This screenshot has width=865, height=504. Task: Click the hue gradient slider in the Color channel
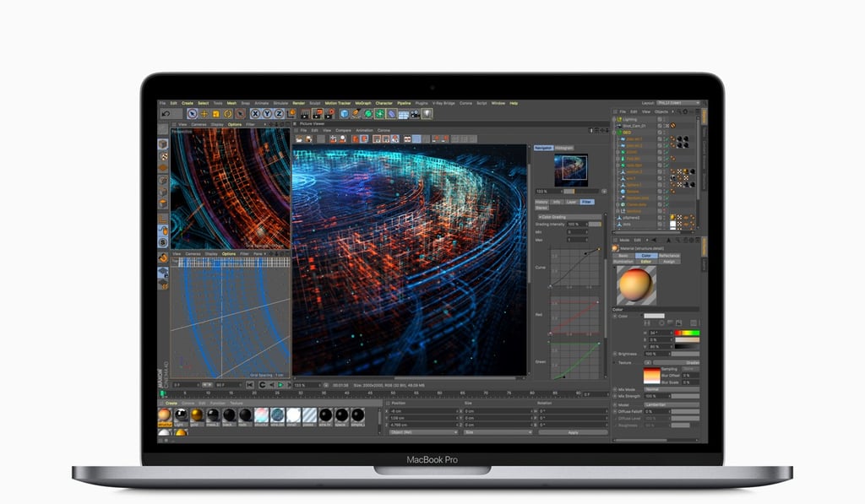coord(687,333)
